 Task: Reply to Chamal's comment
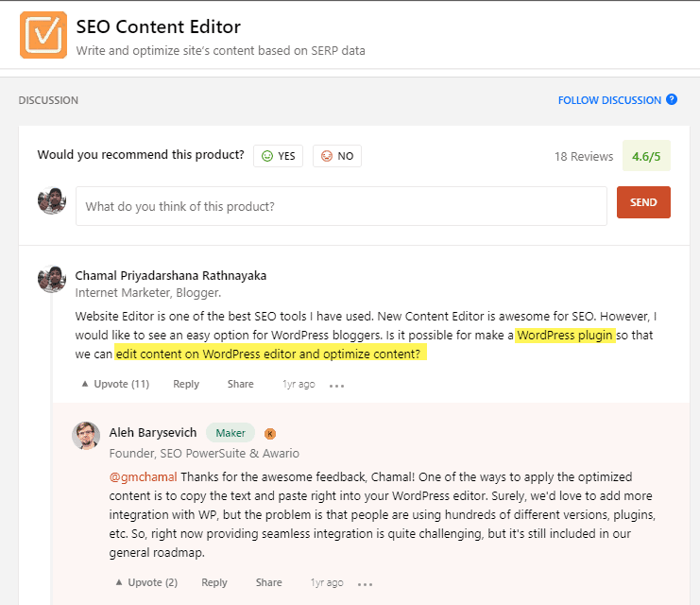pos(186,384)
